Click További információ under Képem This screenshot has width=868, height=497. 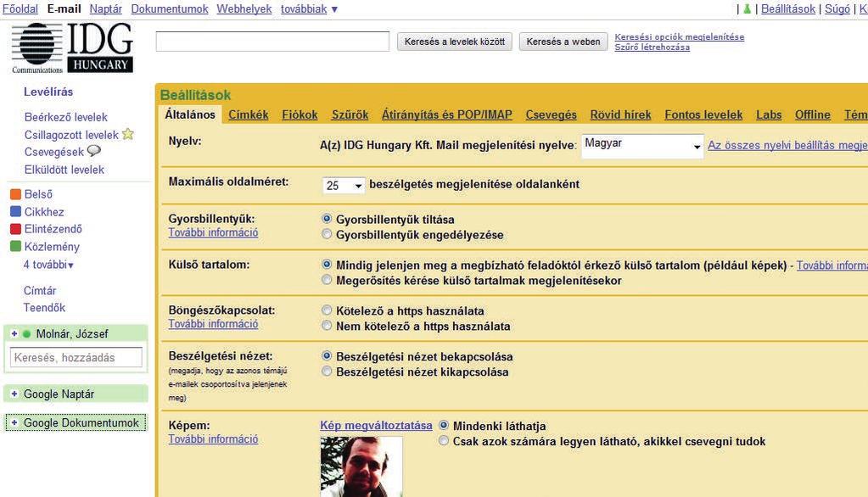tap(213, 438)
